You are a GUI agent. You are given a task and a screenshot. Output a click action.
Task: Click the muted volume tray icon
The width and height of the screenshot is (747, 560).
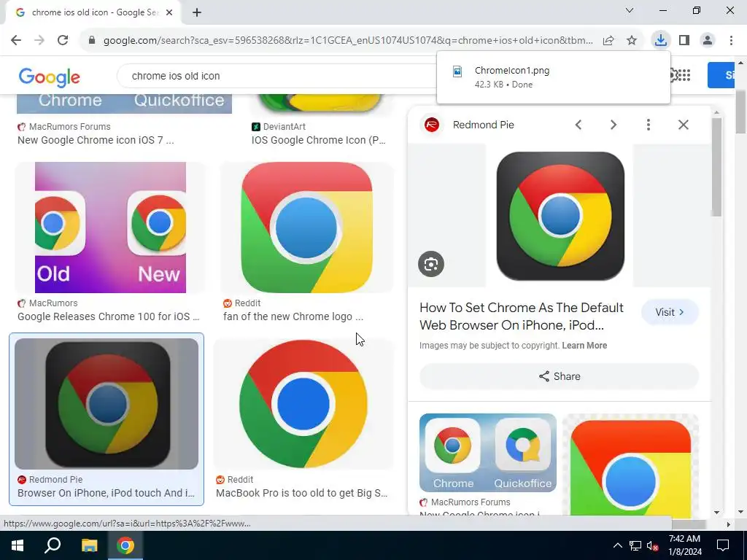coord(652,545)
